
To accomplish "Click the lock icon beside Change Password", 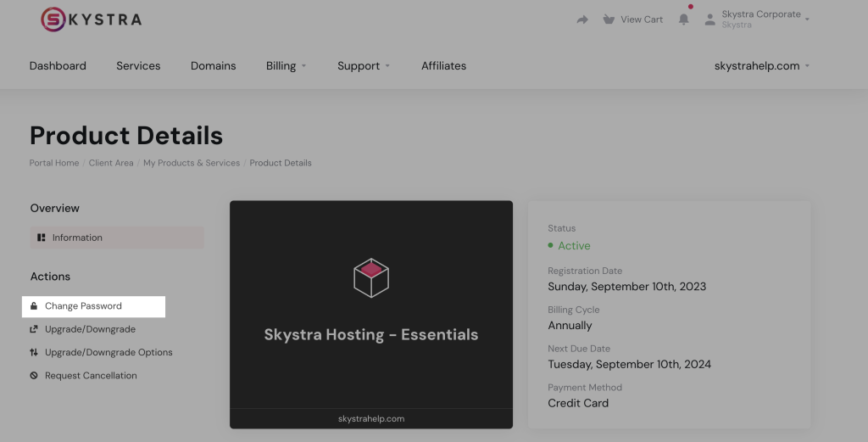I will tap(34, 306).
